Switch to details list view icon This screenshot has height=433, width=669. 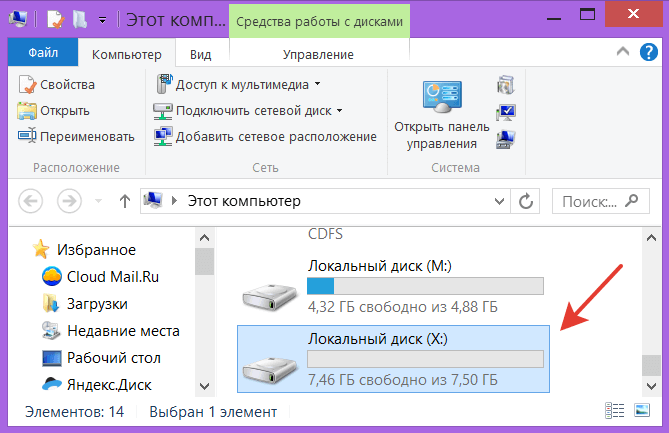[614, 411]
